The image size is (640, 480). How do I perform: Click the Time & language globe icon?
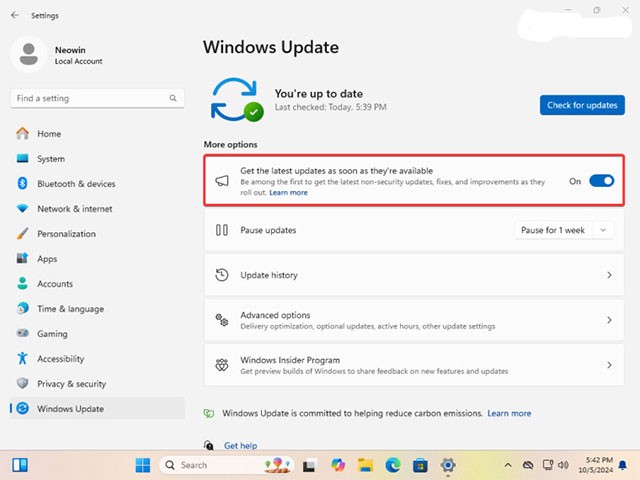click(x=22, y=308)
